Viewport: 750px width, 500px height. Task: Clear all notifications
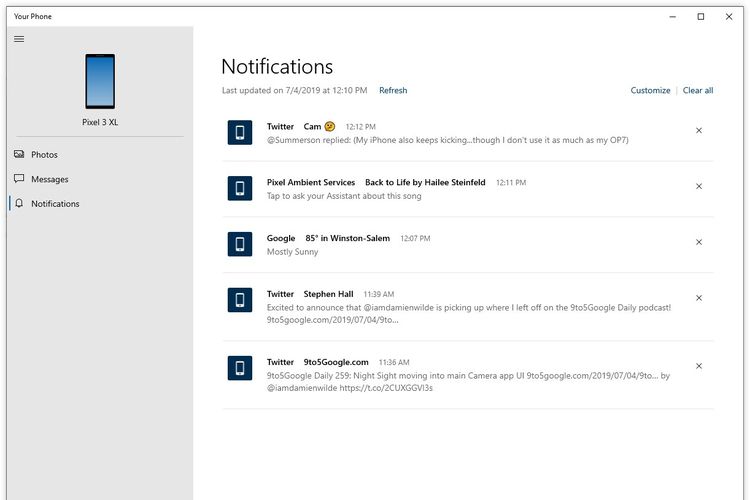click(x=698, y=90)
